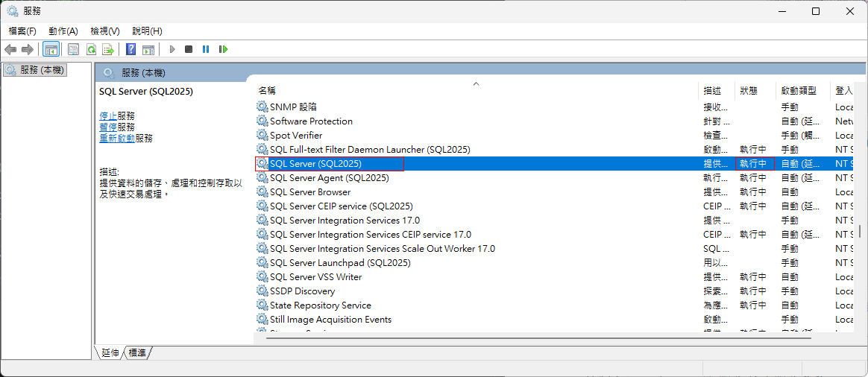Click the Start Service play icon
The height and width of the screenshot is (377, 868).
(172, 50)
